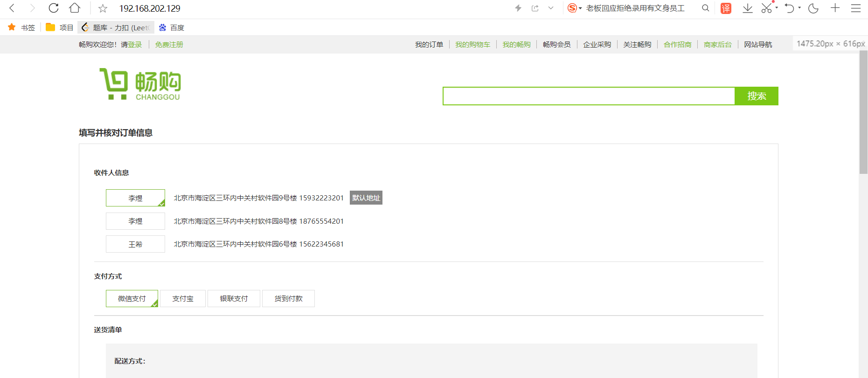Open 合作招商 link

677,45
